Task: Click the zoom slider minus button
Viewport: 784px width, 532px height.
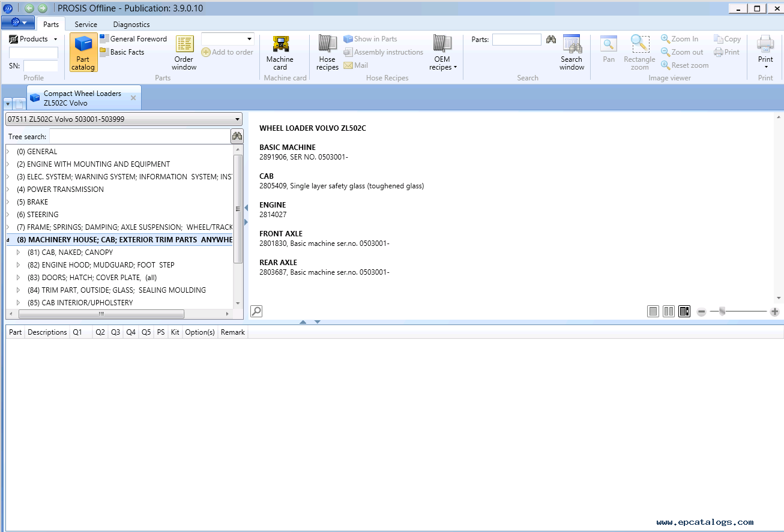Action: pyautogui.click(x=701, y=312)
